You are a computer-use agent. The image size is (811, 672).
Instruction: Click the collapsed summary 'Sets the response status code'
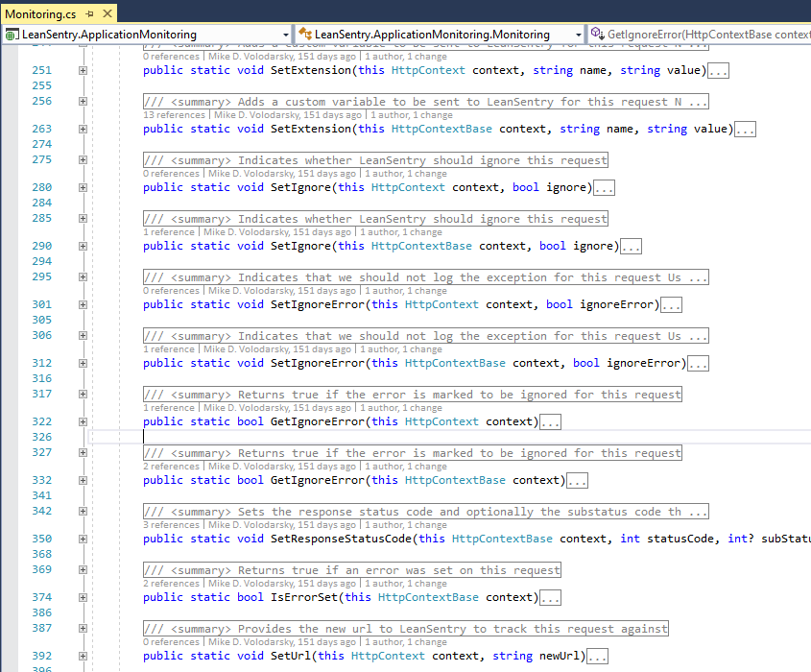click(x=426, y=512)
